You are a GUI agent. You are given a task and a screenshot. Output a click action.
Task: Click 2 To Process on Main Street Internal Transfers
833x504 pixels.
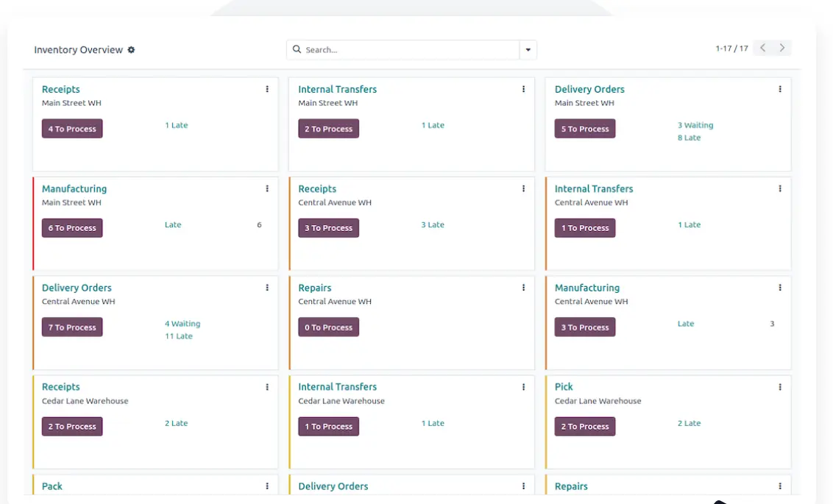[328, 129]
